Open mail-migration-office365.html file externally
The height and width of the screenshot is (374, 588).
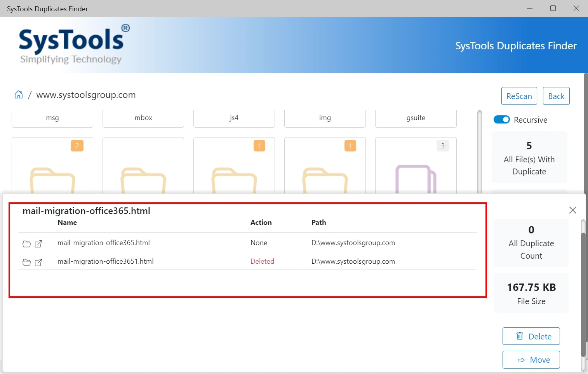click(38, 244)
